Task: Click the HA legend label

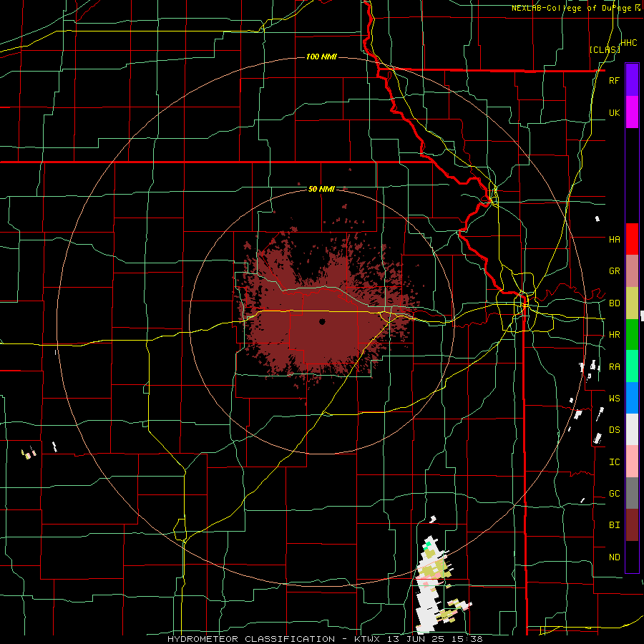Action: pos(614,239)
